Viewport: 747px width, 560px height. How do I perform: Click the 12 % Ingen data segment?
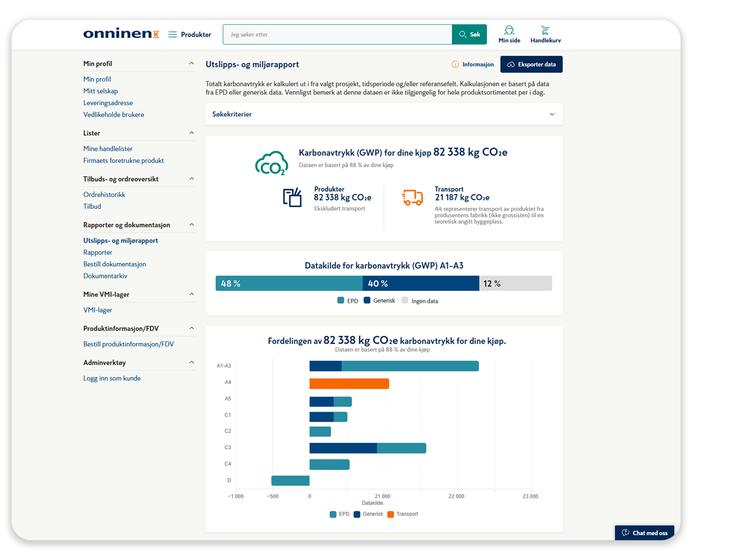click(516, 283)
